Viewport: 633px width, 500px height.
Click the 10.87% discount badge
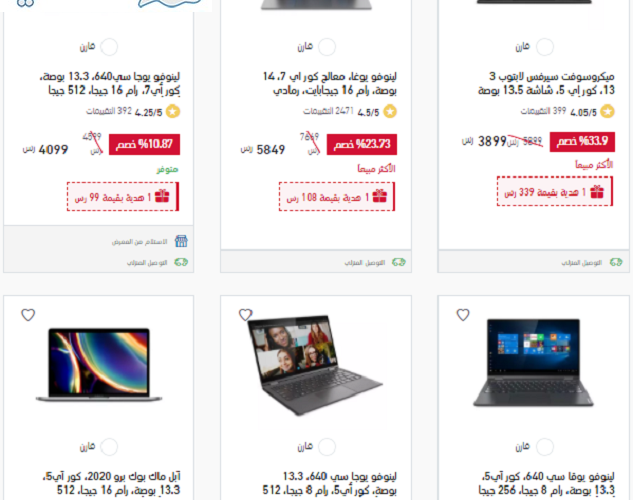[145, 144]
